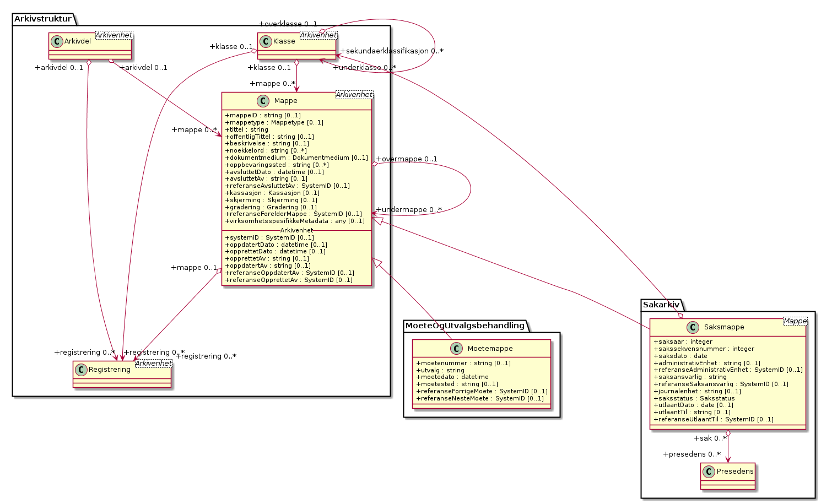Click the Moetemappe class circle icon

[x=457, y=348]
